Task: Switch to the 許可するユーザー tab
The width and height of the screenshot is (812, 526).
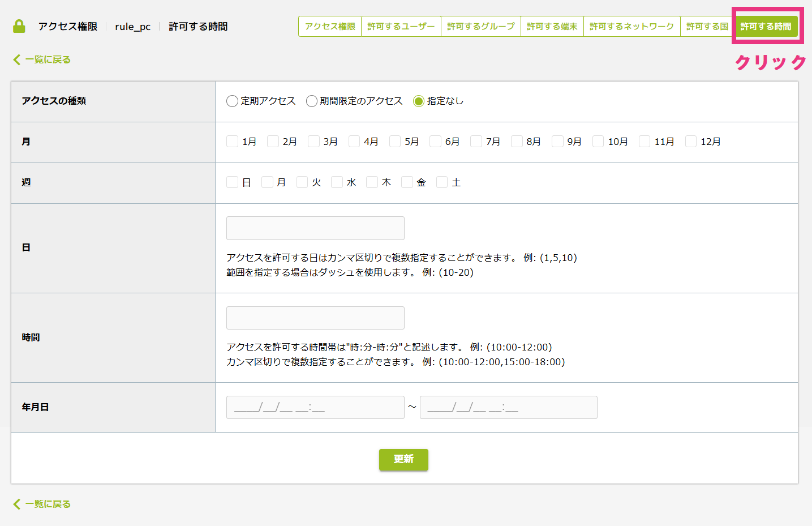Action: (401, 27)
